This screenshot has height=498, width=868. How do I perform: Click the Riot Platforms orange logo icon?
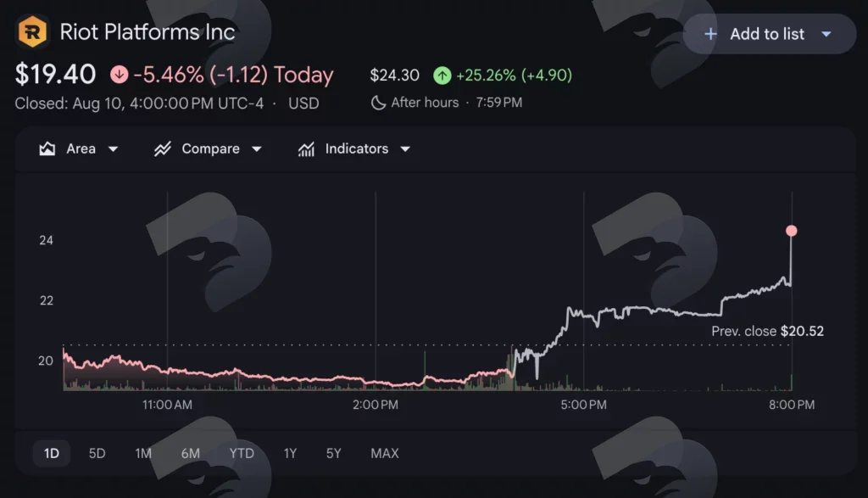(x=33, y=31)
